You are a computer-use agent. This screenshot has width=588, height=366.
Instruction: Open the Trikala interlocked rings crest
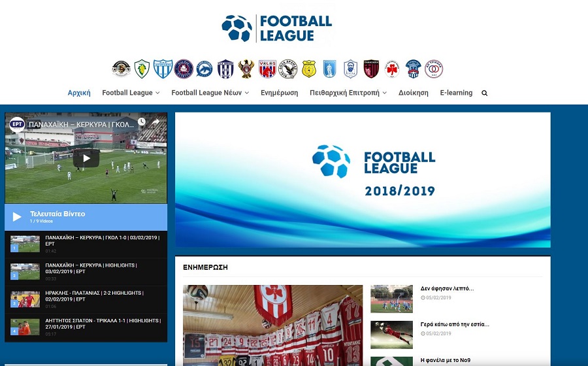click(434, 69)
